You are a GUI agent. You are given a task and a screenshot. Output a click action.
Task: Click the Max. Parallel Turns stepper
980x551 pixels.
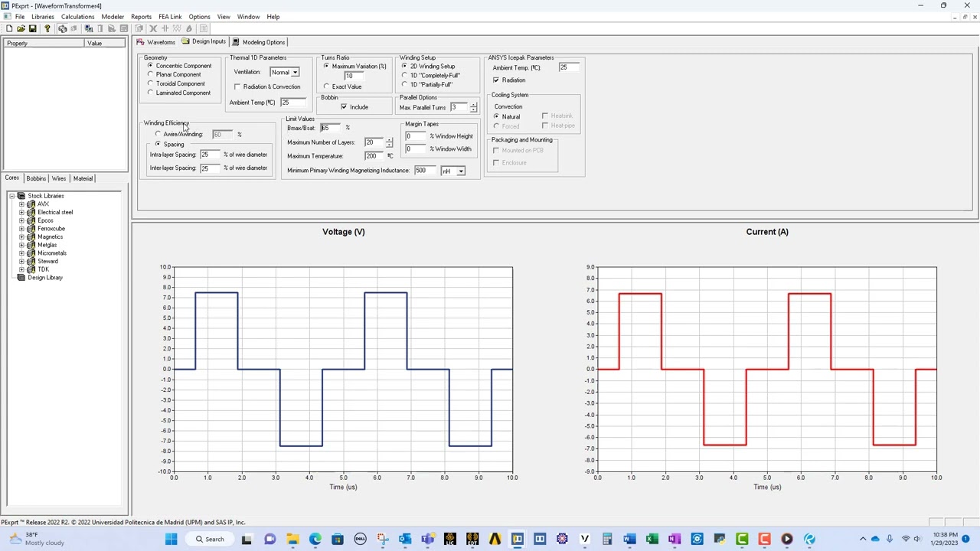[x=472, y=107]
